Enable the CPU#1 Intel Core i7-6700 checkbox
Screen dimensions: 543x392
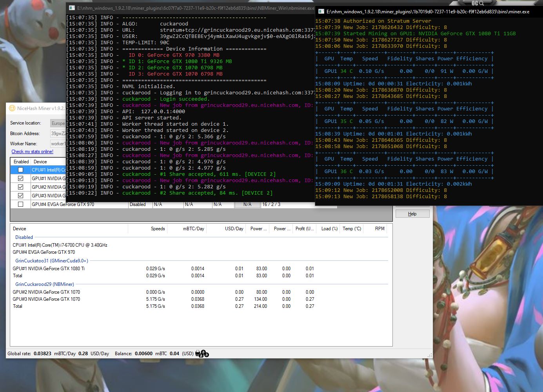click(21, 170)
